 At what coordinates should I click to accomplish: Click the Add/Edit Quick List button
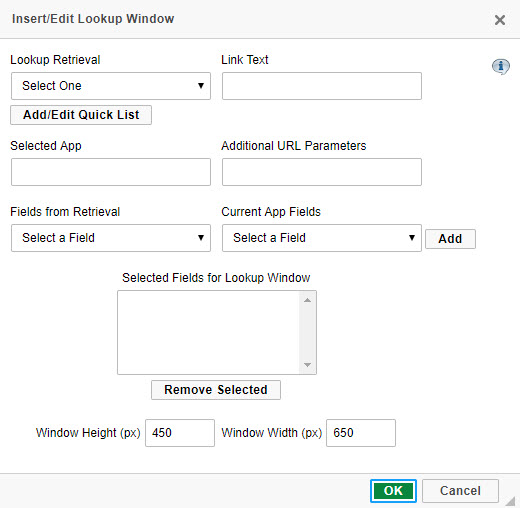(81, 115)
